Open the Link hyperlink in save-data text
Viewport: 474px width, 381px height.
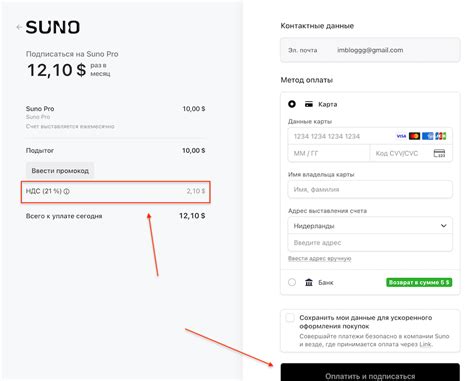point(425,344)
